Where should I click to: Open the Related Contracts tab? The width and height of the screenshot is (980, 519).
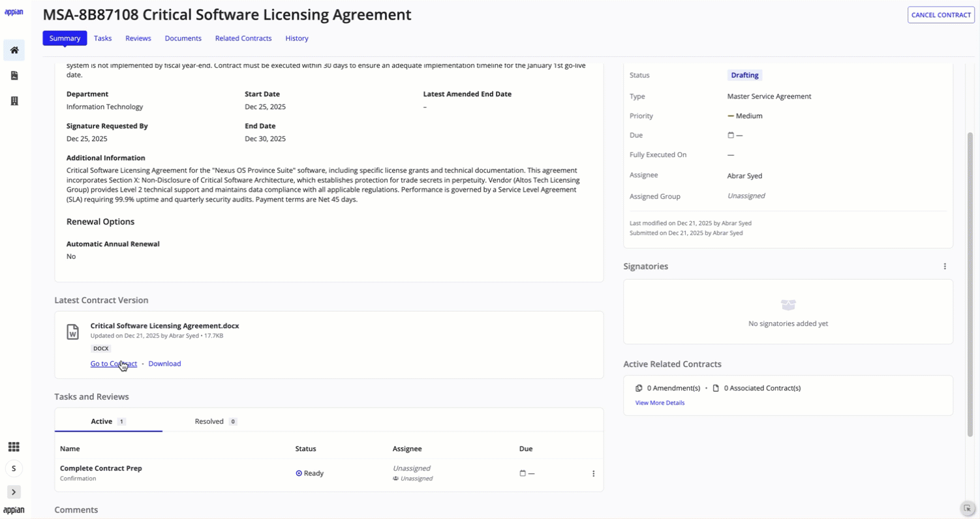click(x=243, y=38)
